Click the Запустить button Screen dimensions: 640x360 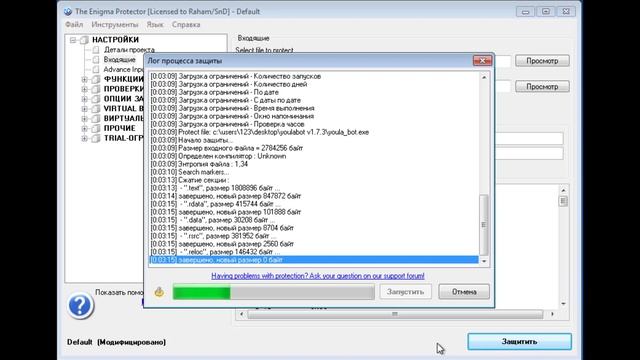coord(405,292)
